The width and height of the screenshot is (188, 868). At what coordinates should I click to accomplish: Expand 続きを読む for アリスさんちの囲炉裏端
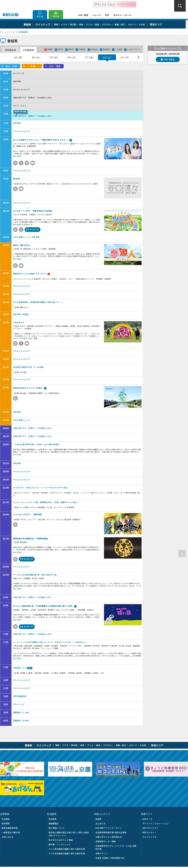coord(17,589)
